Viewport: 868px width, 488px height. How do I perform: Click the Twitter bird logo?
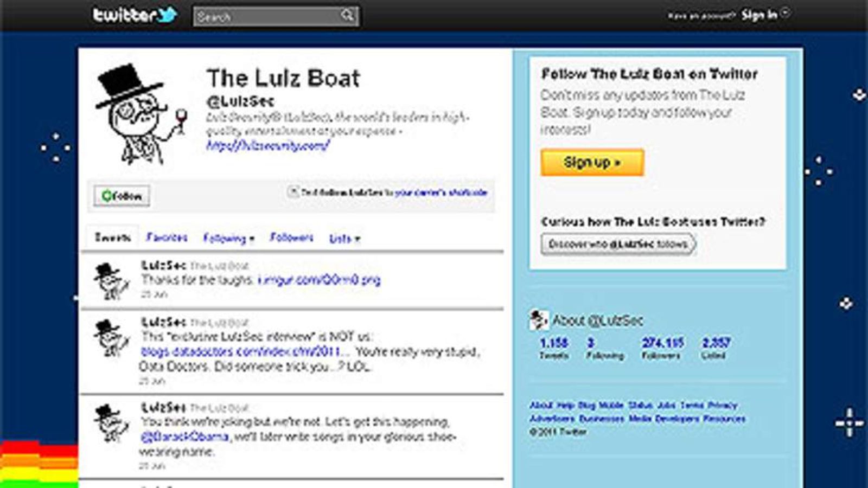(165, 14)
